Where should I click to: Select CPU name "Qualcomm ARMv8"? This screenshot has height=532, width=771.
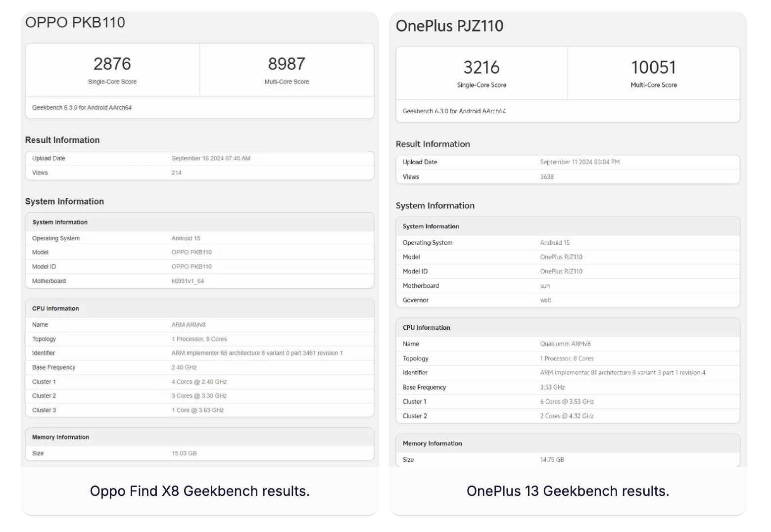[566, 344]
